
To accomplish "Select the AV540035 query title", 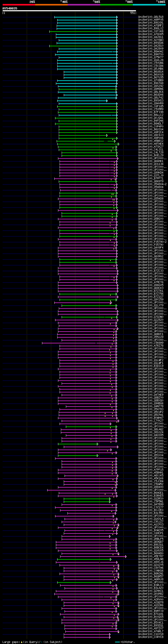I will click(x=10, y=8).
